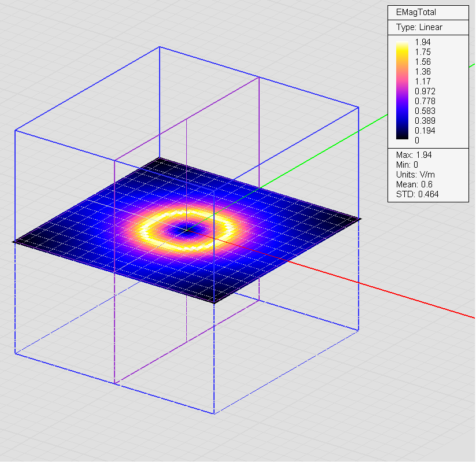Click the STD: 0.464 legend entry
The image size is (476, 462).
pos(417,194)
